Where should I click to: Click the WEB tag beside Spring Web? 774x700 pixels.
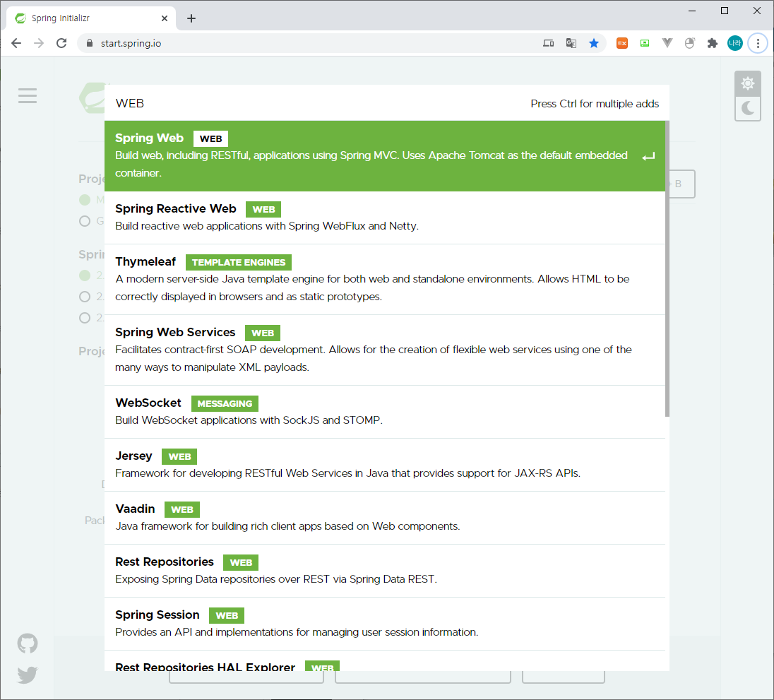click(x=210, y=138)
